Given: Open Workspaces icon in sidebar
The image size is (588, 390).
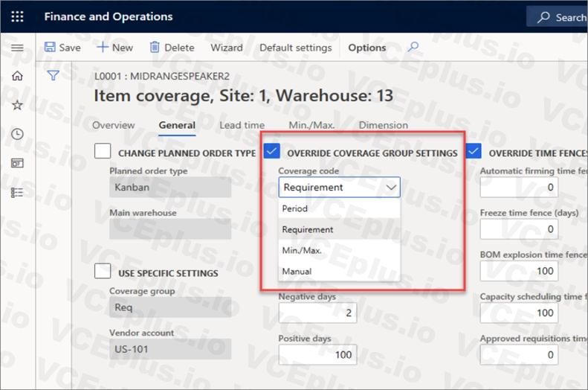Looking at the screenshot, I should point(17,163).
